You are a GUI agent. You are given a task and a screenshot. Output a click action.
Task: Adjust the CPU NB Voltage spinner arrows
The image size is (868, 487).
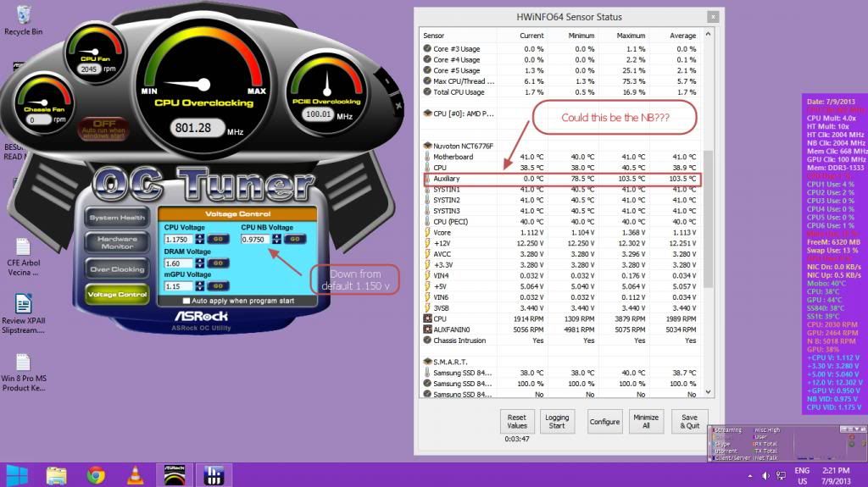(x=275, y=240)
